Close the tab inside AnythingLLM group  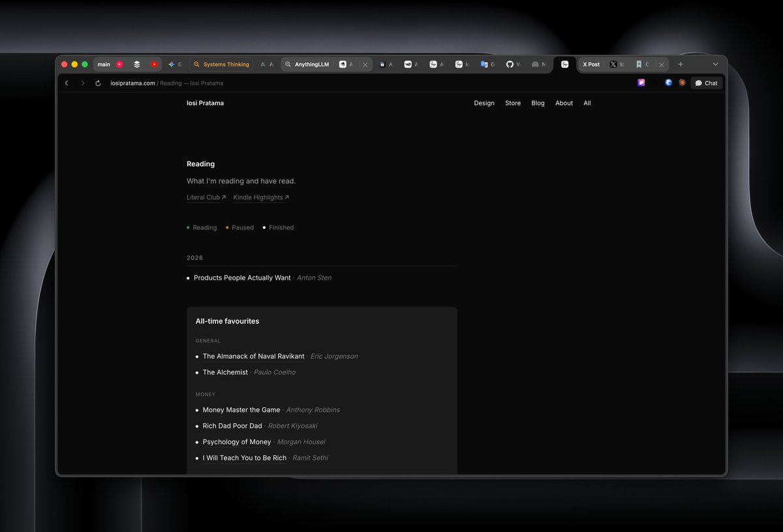(x=365, y=65)
